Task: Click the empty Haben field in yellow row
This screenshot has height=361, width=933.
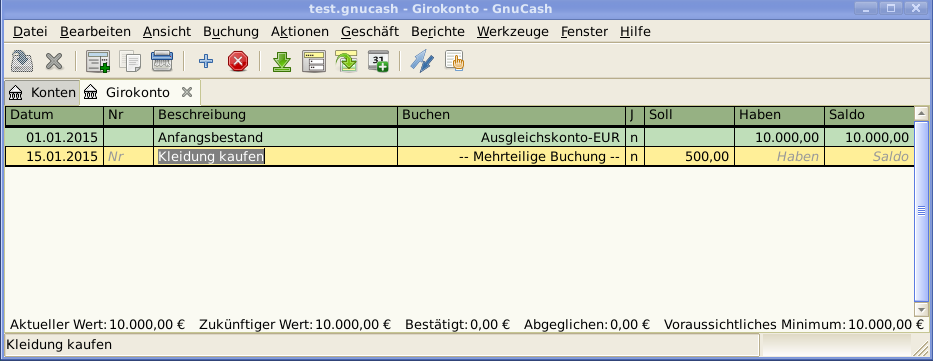Action: 779,157
